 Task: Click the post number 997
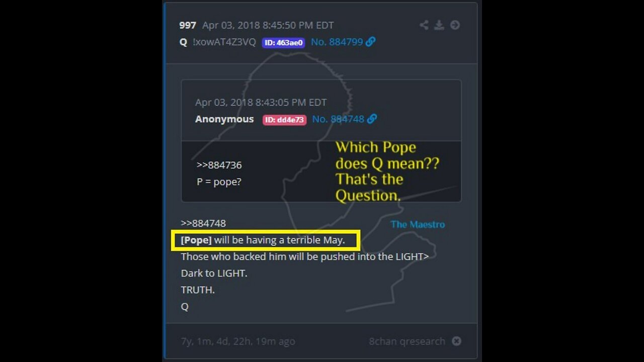(188, 25)
